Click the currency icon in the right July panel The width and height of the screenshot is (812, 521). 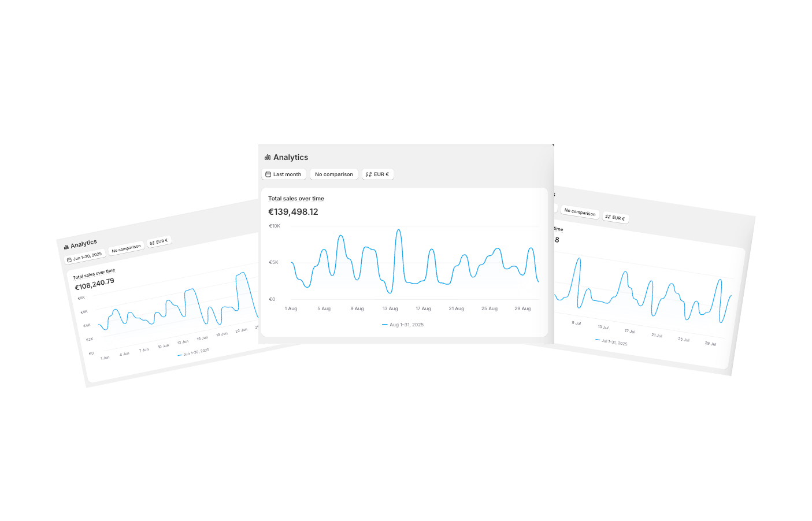pos(608,217)
